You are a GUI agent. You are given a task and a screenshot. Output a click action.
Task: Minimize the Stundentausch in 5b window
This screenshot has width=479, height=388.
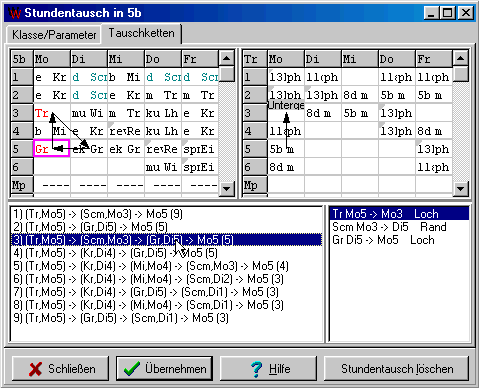431,13
